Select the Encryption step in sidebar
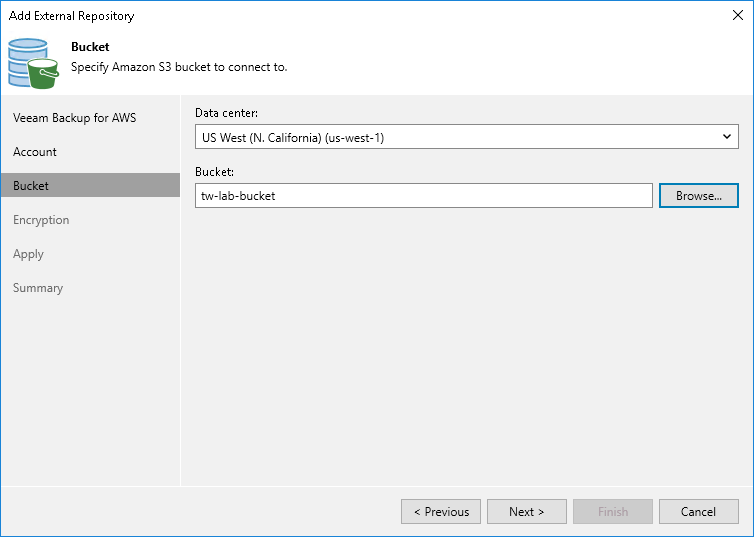Screen dimensions: 754x537 41,220
